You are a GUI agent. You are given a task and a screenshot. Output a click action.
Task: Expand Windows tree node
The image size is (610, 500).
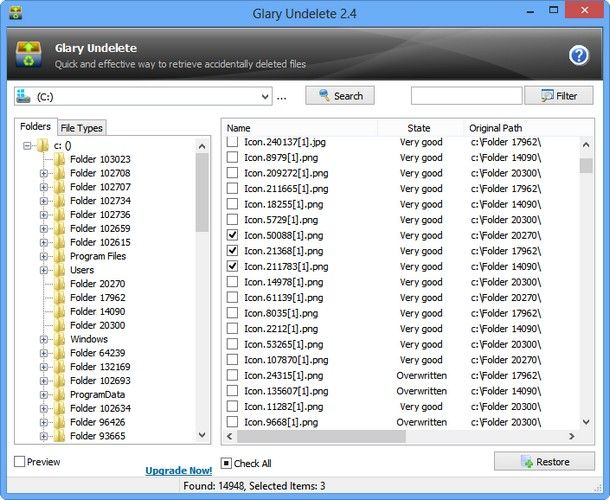44,340
